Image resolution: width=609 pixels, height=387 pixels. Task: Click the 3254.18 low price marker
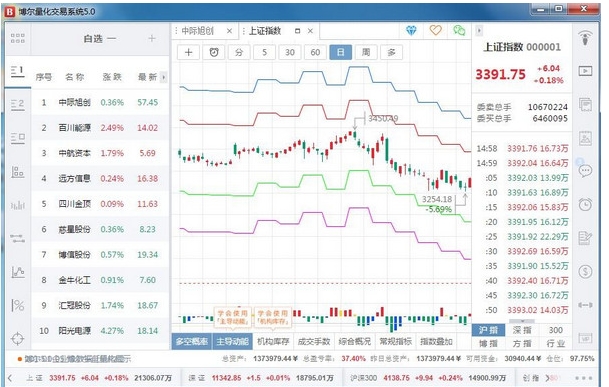pyautogui.click(x=437, y=199)
